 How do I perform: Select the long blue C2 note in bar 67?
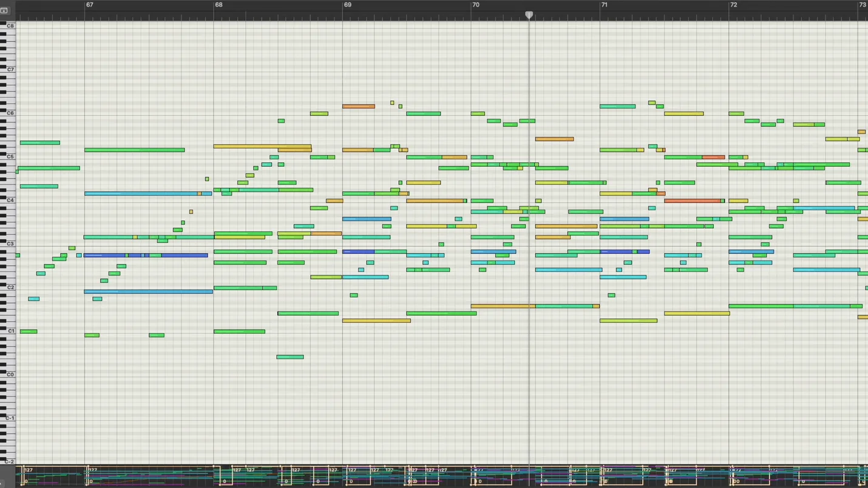click(x=148, y=292)
